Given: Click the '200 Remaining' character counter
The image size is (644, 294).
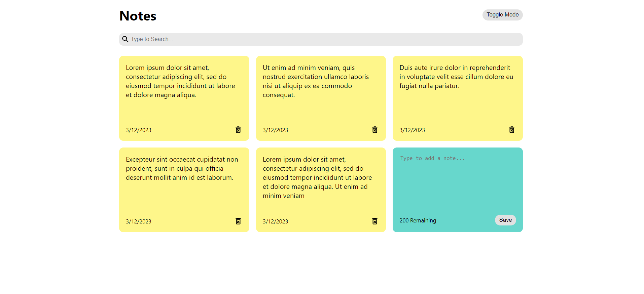Looking at the screenshot, I should (418, 220).
